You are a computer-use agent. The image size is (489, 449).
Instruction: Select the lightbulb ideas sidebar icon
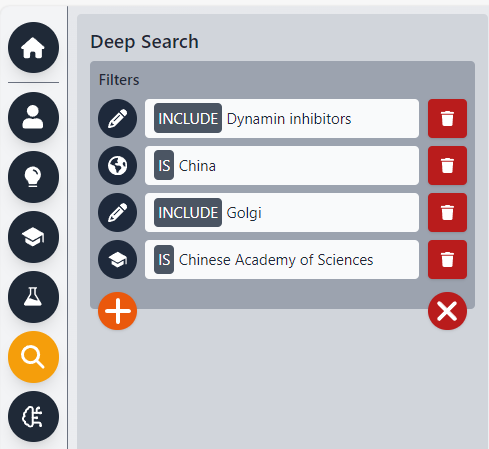pos(33,177)
